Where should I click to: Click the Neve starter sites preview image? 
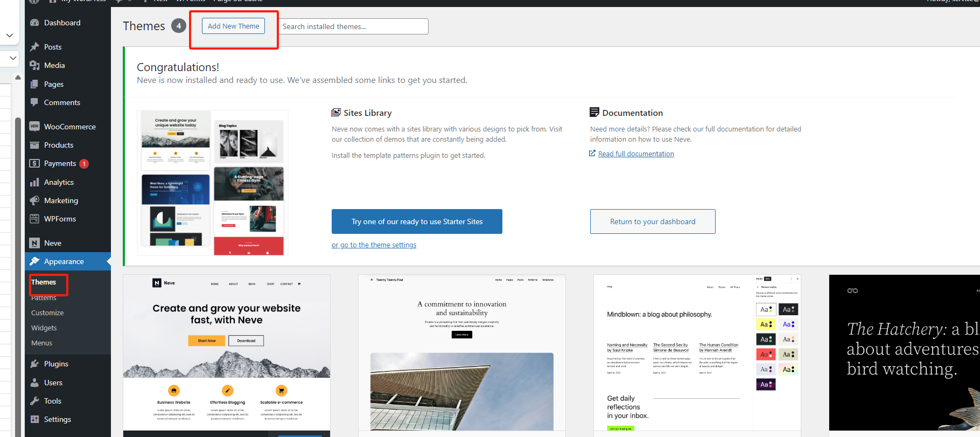(213, 183)
